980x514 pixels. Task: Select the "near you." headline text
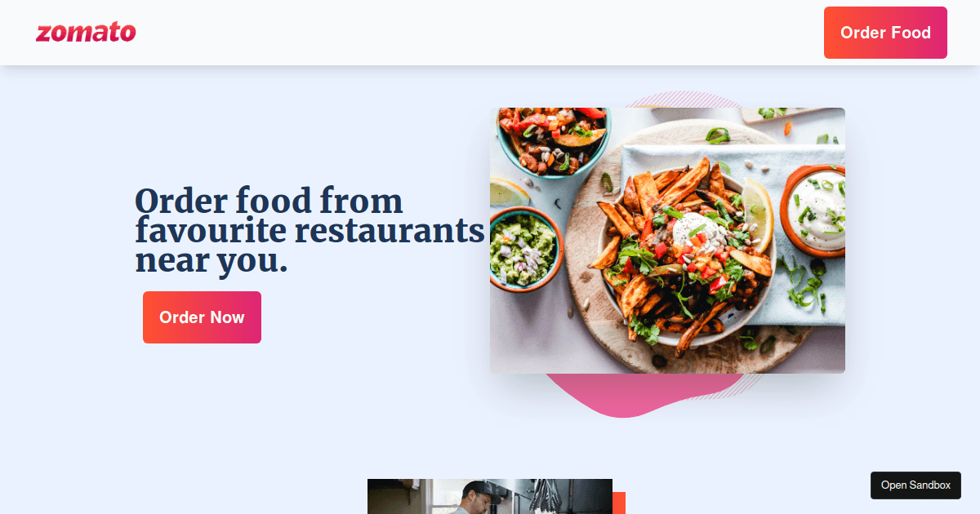click(212, 261)
